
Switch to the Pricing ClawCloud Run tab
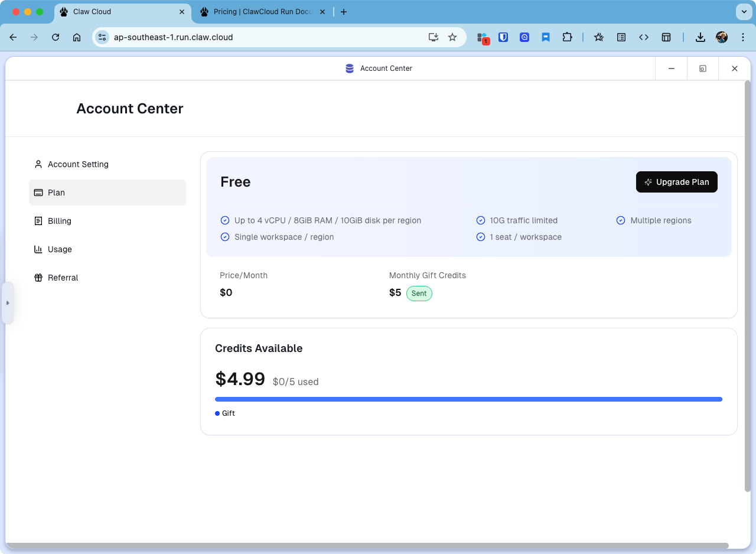263,12
